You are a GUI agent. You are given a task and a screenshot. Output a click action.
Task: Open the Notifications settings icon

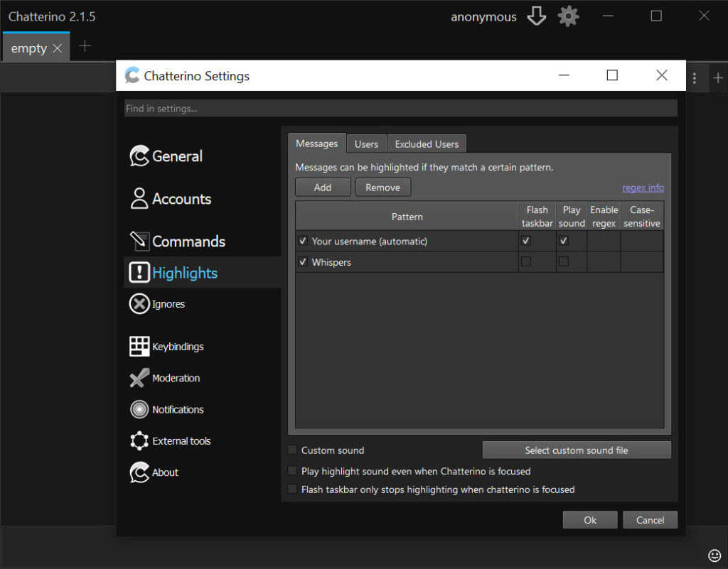tap(139, 410)
